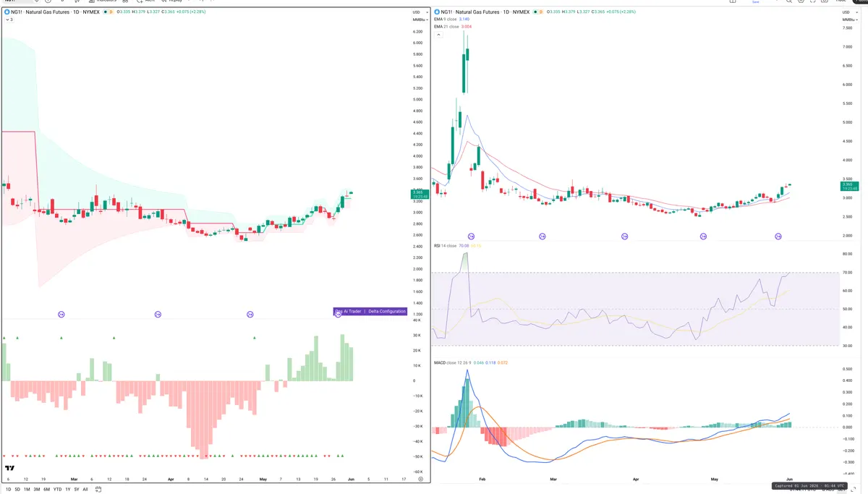This screenshot has height=494, width=868.
Task: Select the 5D time range button
Action: point(17,490)
